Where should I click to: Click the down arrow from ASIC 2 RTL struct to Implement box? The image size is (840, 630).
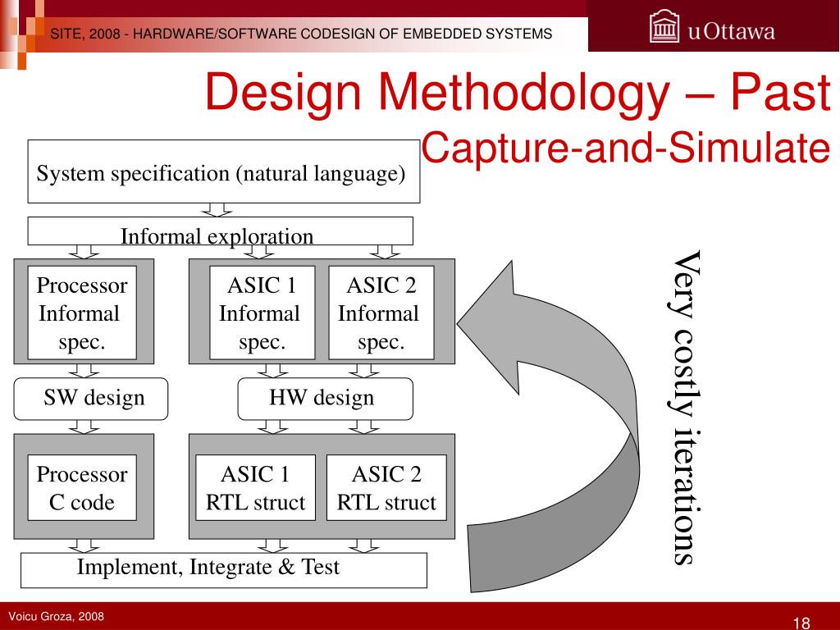click(x=363, y=546)
